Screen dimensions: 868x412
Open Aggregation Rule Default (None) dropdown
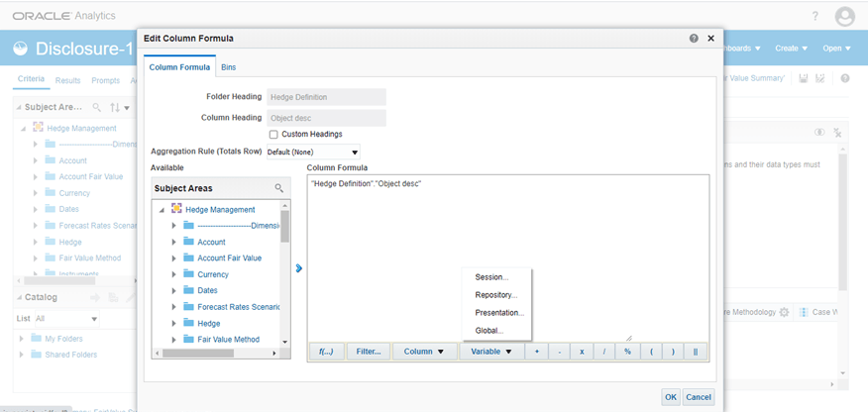(x=314, y=152)
